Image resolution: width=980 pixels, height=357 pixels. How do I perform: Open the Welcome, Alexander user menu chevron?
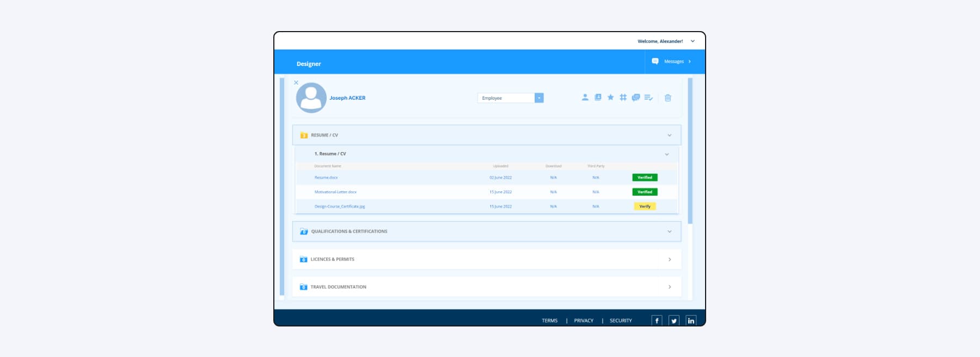[x=693, y=41]
